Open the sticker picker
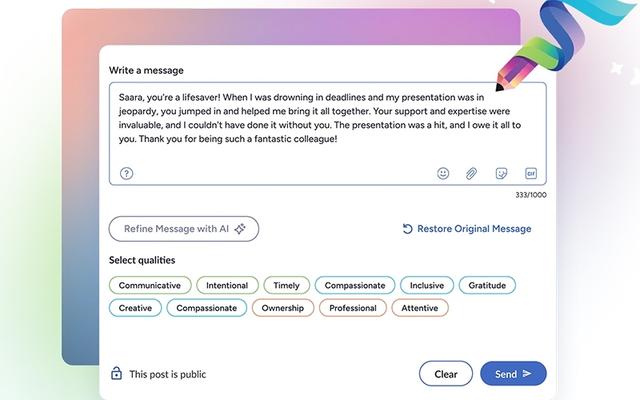This screenshot has width=640, height=400. (x=501, y=173)
